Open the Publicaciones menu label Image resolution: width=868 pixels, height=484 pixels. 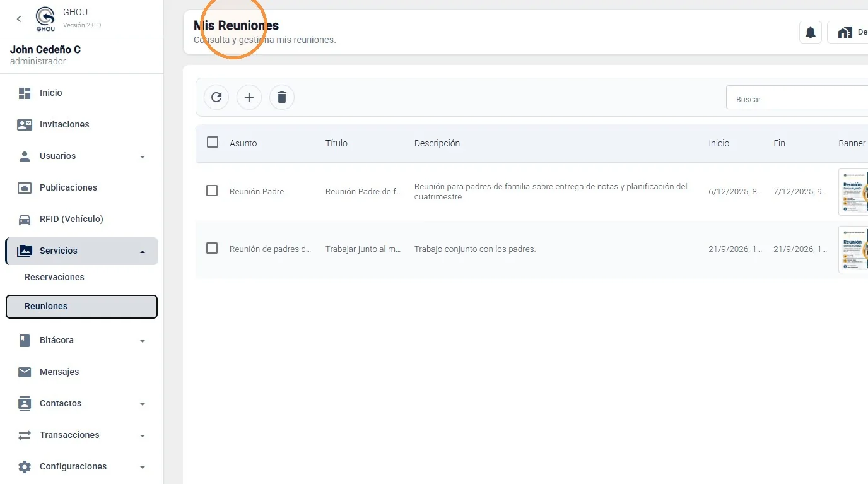(x=68, y=187)
